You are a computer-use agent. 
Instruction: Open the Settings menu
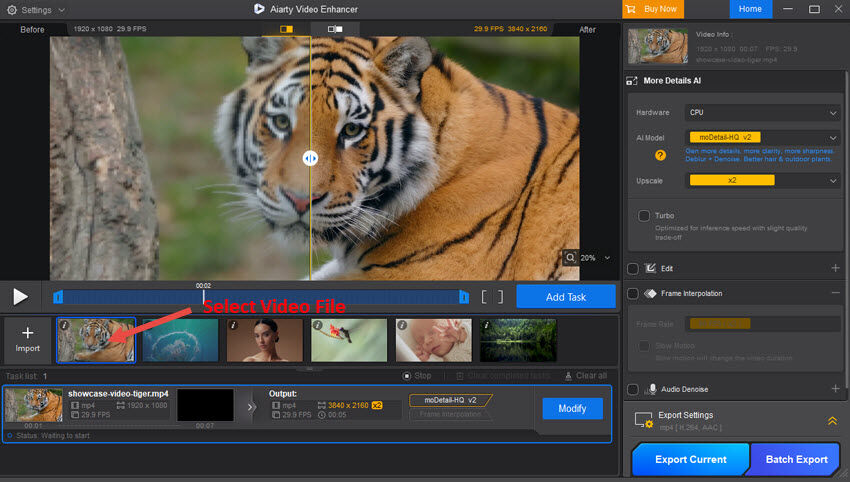tap(35, 9)
